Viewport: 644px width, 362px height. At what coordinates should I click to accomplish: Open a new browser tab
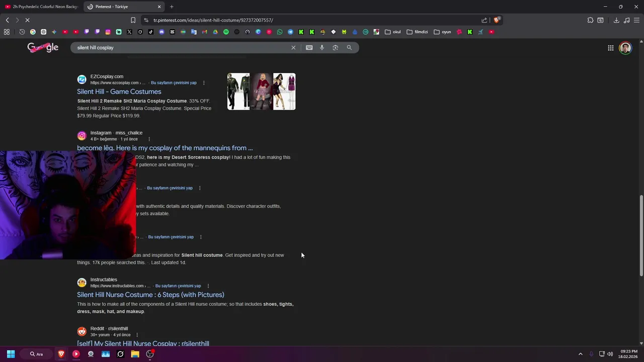click(172, 7)
